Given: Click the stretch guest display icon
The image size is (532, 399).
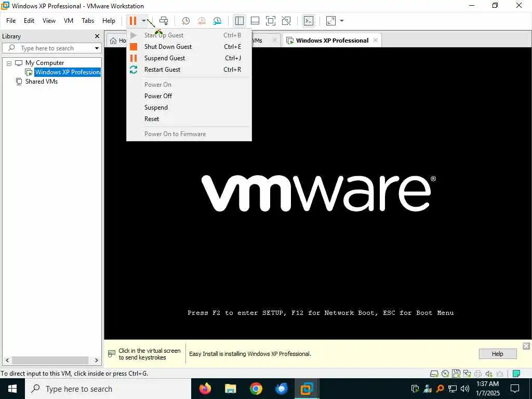Looking at the screenshot, I should click(x=331, y=21).
